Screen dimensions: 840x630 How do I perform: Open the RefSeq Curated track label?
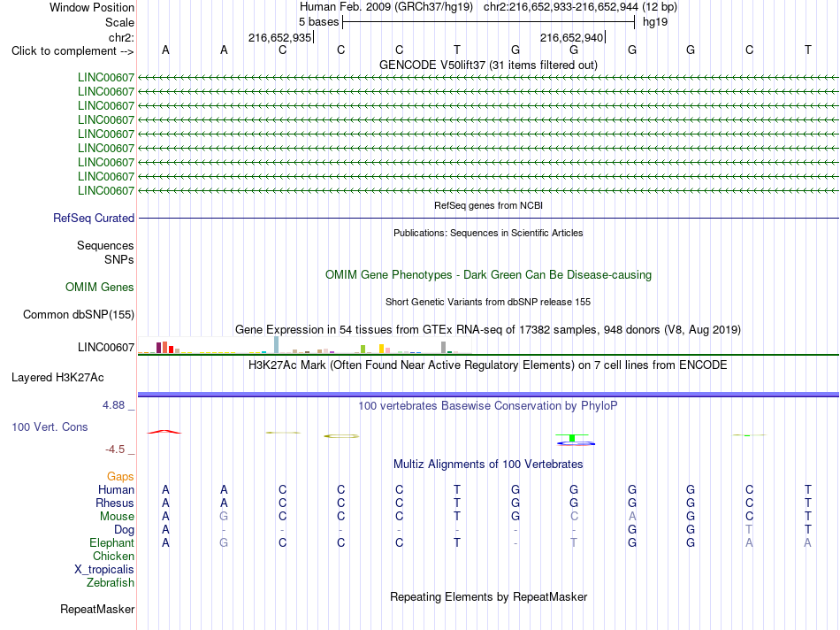pyautogui.click(x=94, y=219)
